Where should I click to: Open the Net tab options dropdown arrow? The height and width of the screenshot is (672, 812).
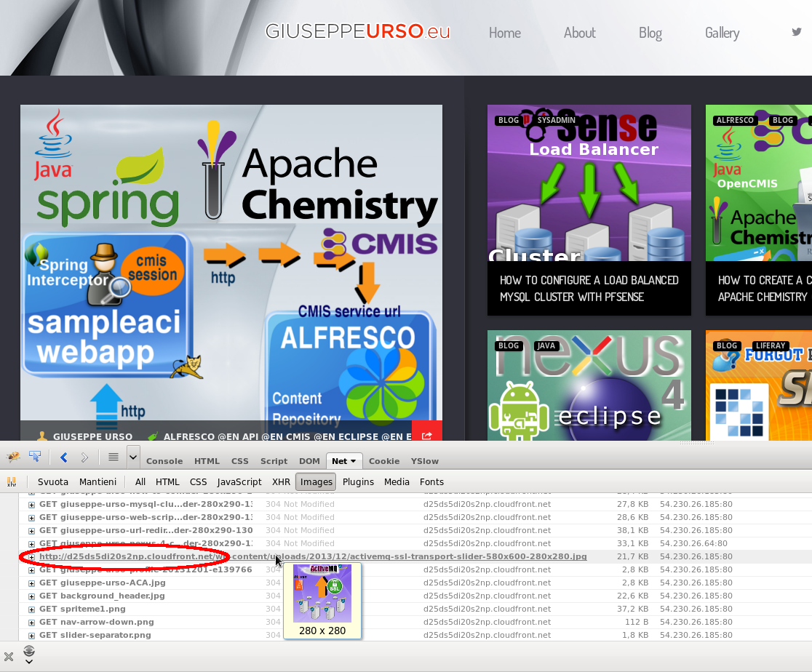tap(353, 461)
